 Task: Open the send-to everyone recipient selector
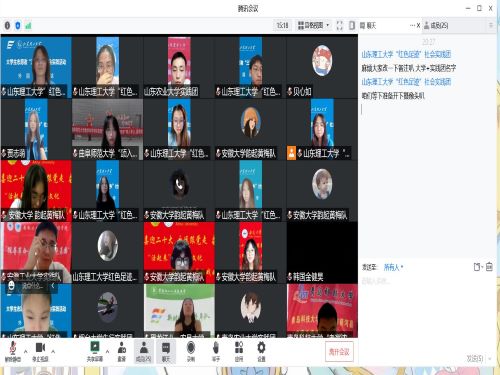point(394,267)
